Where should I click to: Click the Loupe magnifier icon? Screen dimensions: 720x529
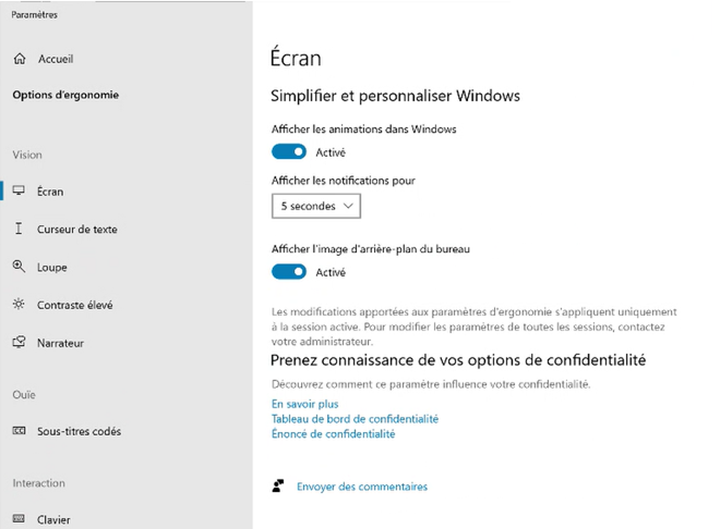(x=19, y=267)
